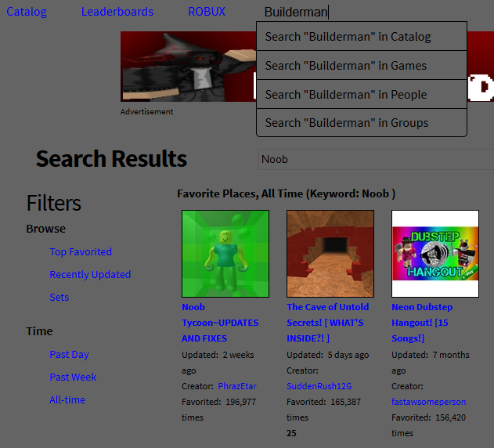
Task: Select Search "Builderman" in Games
Action: coord(362,65)
